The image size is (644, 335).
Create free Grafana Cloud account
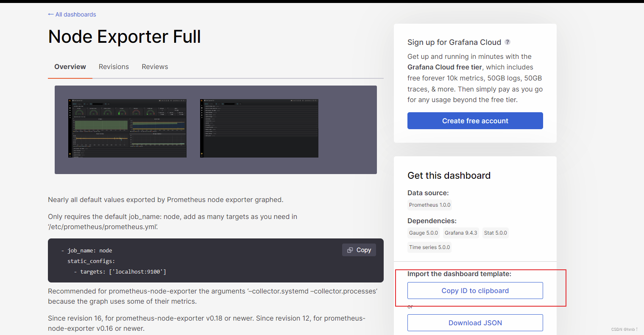point(475,121)
